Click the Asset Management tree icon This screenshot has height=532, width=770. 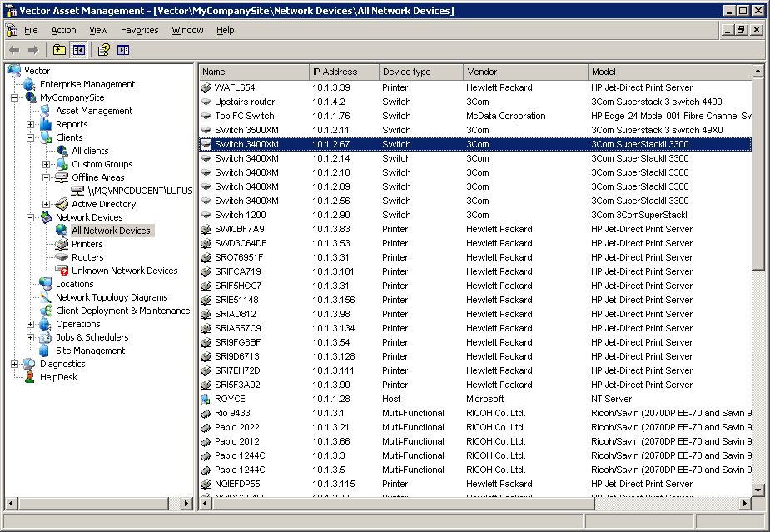click(46, 111)
